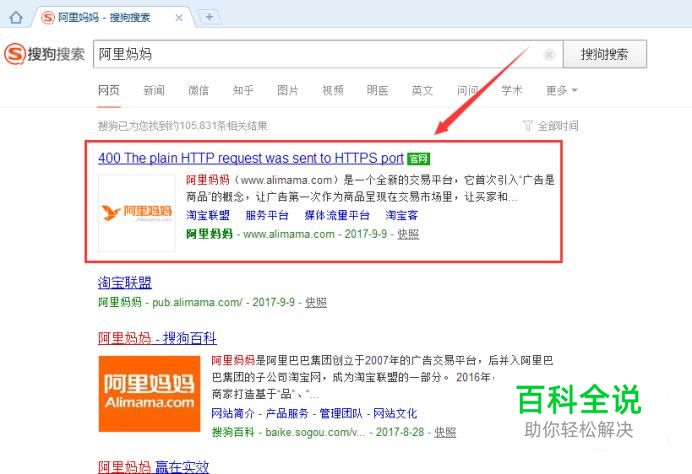Close the 阿里妈妈 - 搜狗搜索 tab

tap(179, 18)
